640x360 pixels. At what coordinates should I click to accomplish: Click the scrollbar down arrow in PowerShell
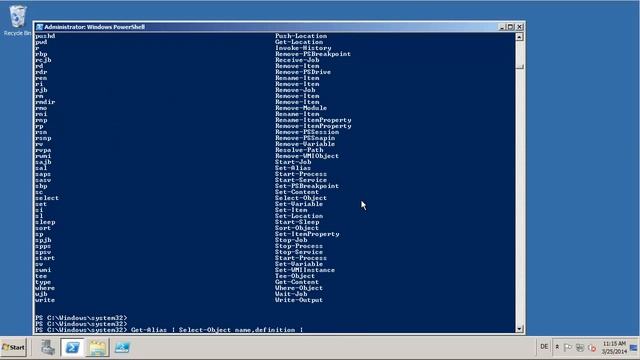pos(519,329)
